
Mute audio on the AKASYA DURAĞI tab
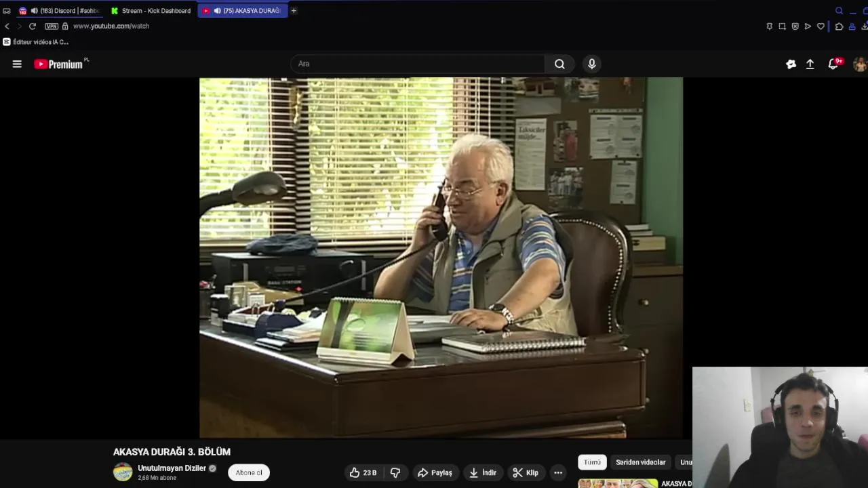pyautogui.click(x=217, y=11)
